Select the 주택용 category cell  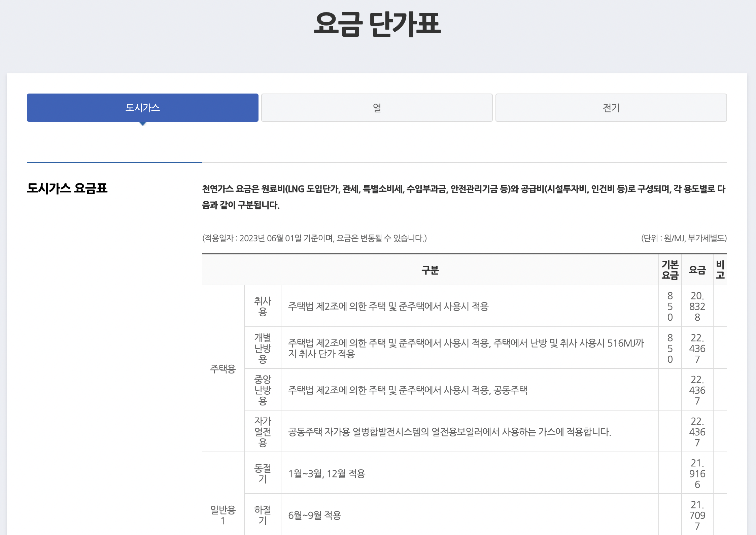point(222,369)
